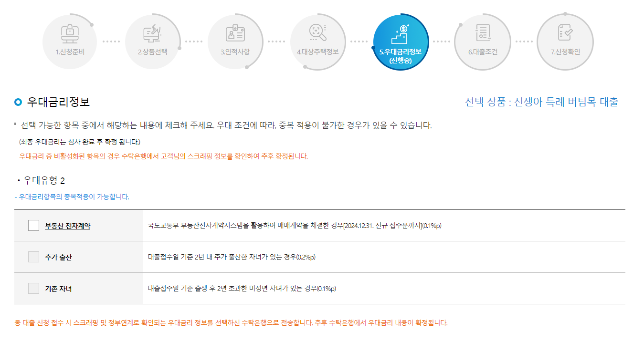Click the 동 대출 신청 접수 시 스크래핑 footer notice

pyautogui.click(x=231, y=323)
